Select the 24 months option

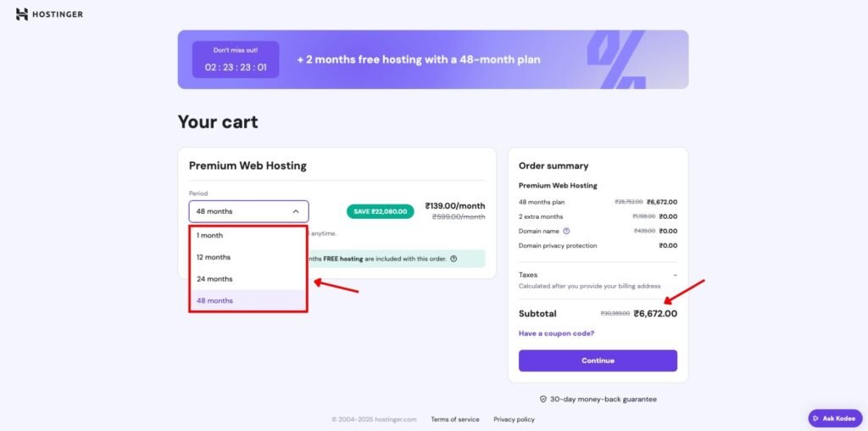coord(248,278)
